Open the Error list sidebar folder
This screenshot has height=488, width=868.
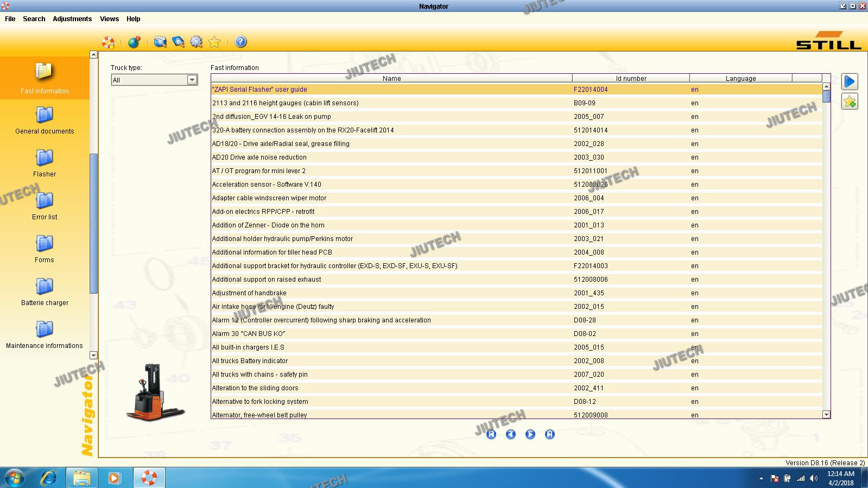pos(45,206)
